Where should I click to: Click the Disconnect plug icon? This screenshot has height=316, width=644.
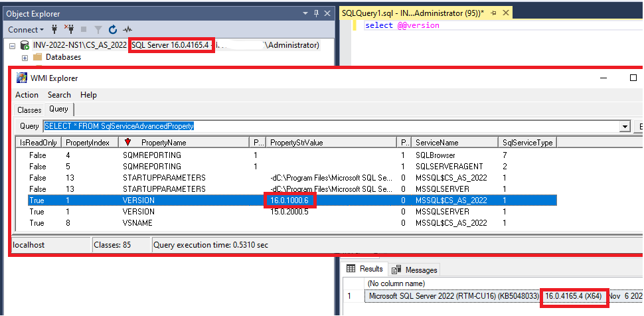coord(68,30)
